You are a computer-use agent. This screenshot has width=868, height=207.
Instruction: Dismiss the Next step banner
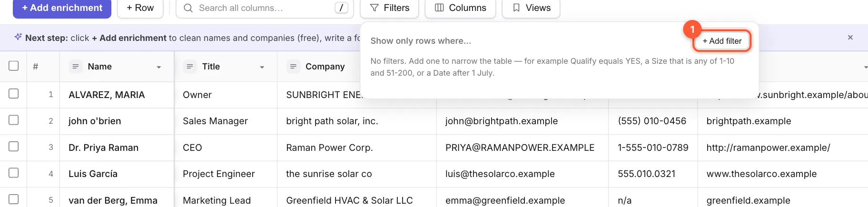tap(850, 37)
